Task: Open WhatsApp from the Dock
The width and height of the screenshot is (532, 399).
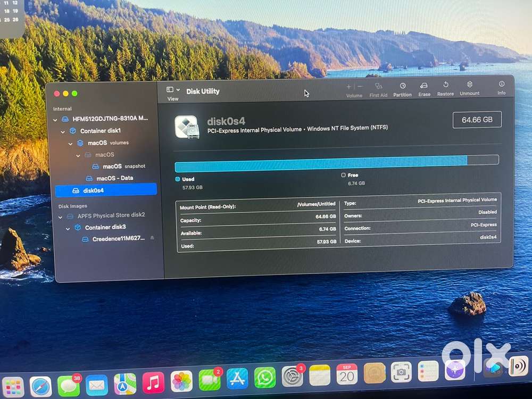Action: (x=264, y=377)
